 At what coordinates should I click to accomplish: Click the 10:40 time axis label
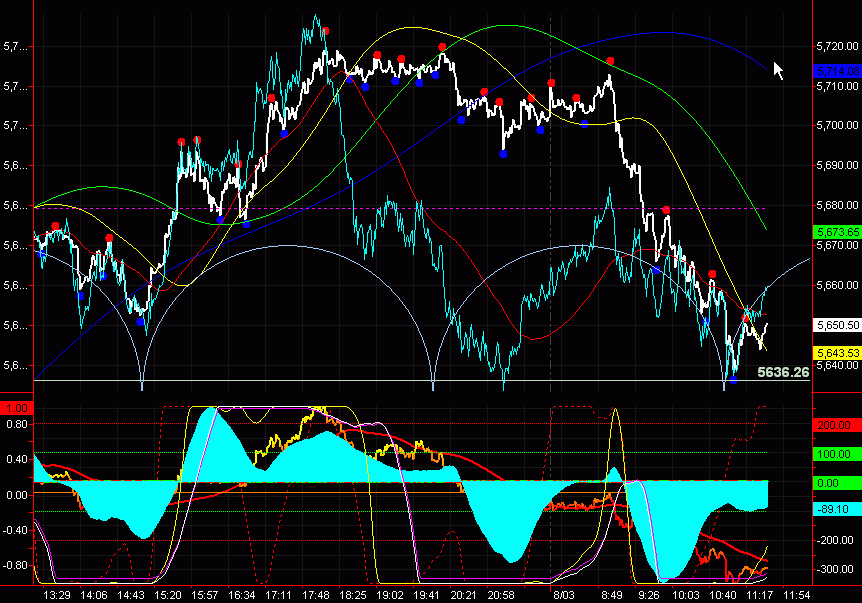coord(722,595)
